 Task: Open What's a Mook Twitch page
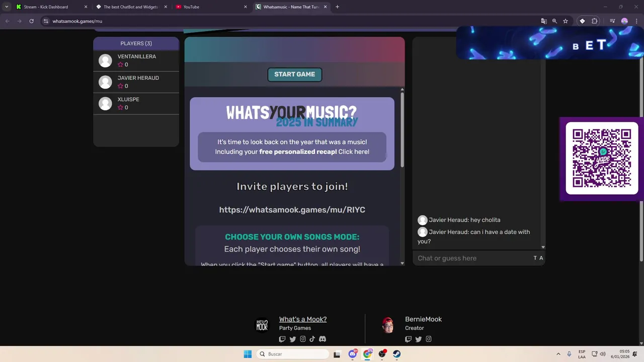tap(282, 339)
